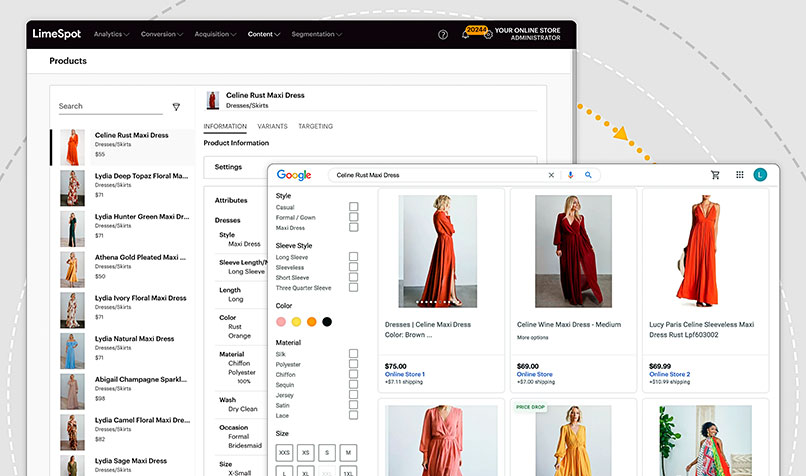Select Athena Gold Pleated Maxi product row
The image size is (806, 476).
point(123,269)
